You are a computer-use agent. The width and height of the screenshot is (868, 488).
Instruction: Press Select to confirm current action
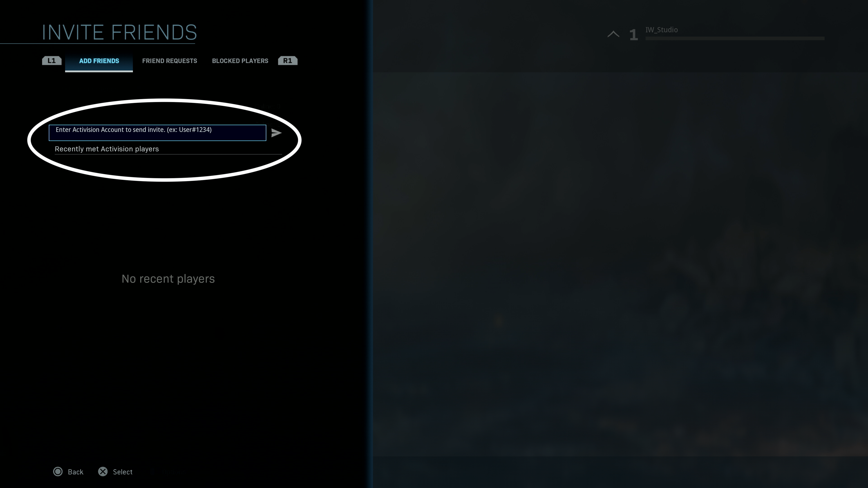click(x=115, y=471)
